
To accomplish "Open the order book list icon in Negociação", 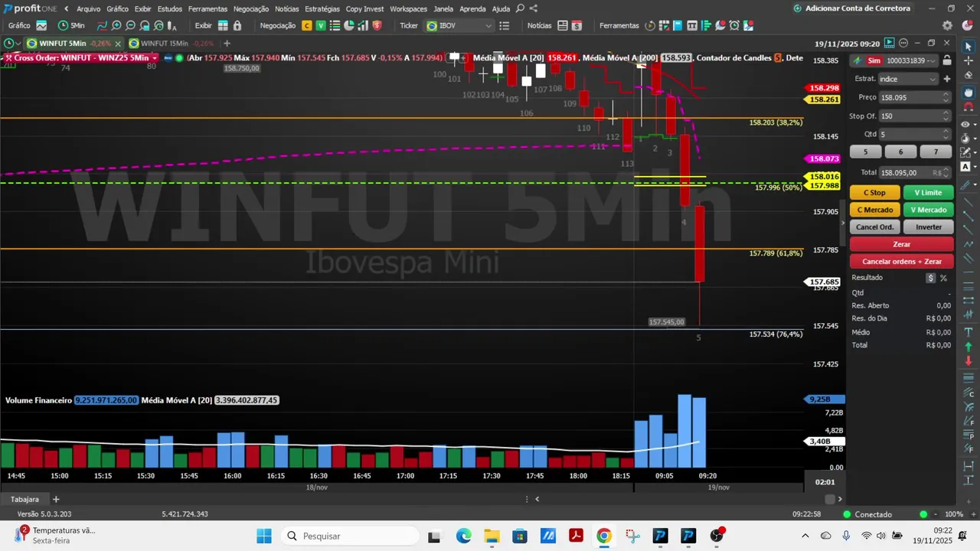I will (x=335, y=25).
